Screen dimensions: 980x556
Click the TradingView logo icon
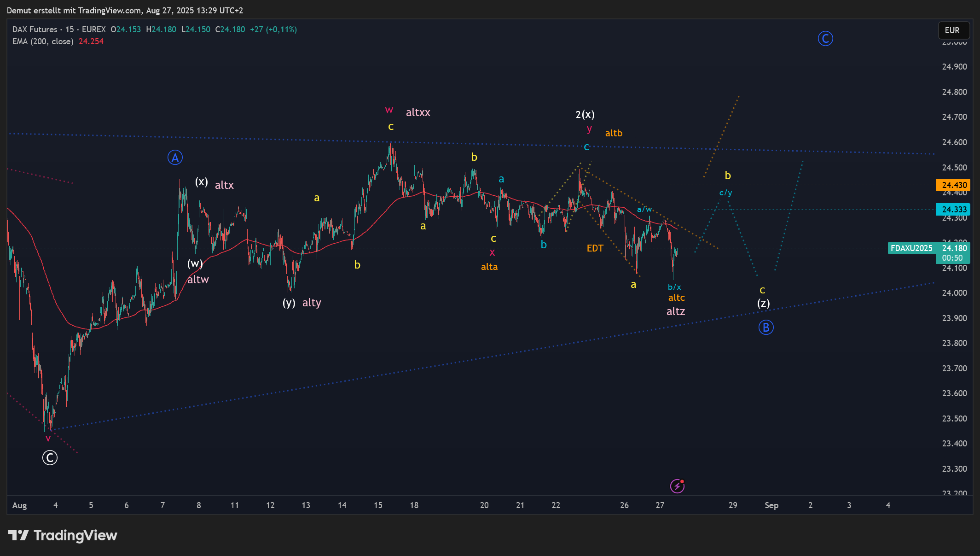[18, 535]
